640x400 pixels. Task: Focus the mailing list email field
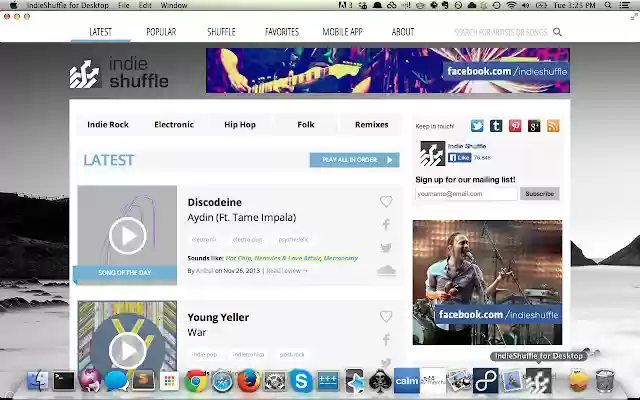click(466, 193)
